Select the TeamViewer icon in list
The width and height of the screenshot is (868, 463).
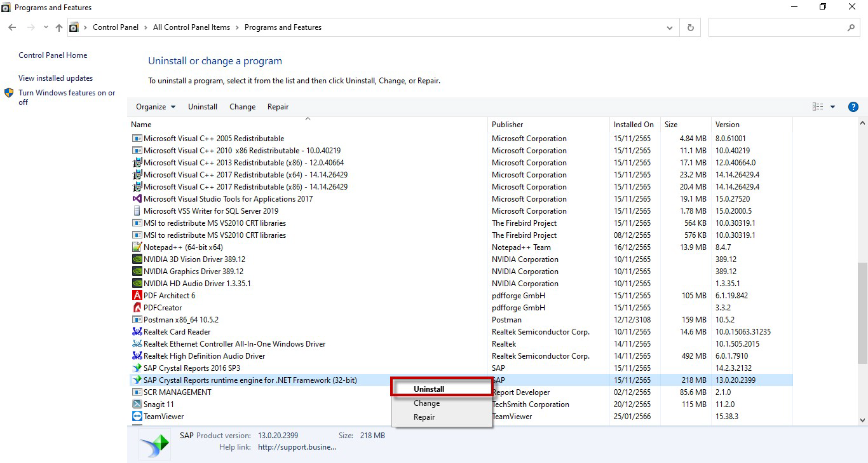(x=137, y=417)
